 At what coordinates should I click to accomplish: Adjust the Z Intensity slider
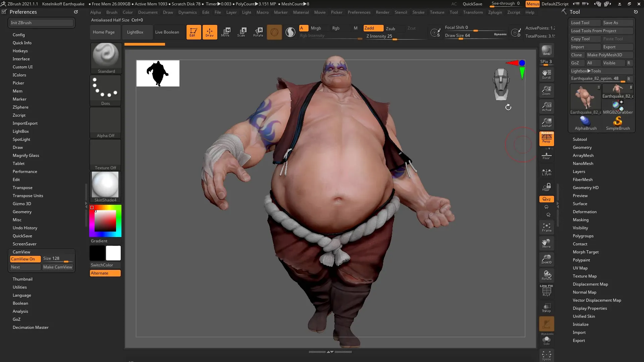click(395, 36)
